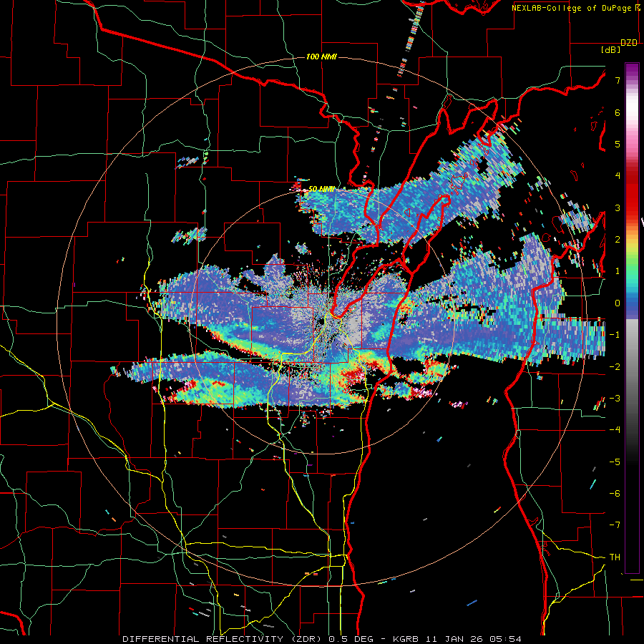Click the 1 dB scale label
The height and width of the screenshot is (644, 644).
[618, 271]
